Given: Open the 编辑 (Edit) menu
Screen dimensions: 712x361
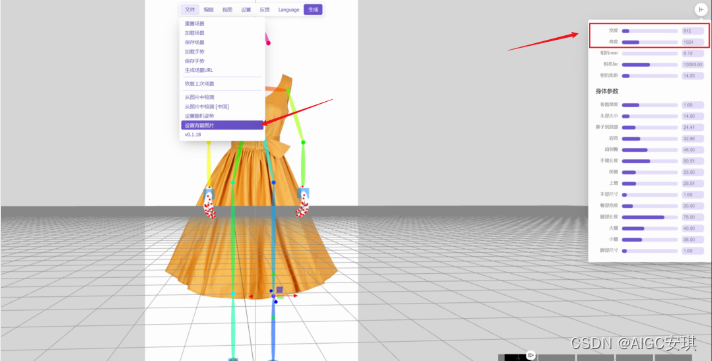Looking at the screenshot, I should (x=208, y=10).
